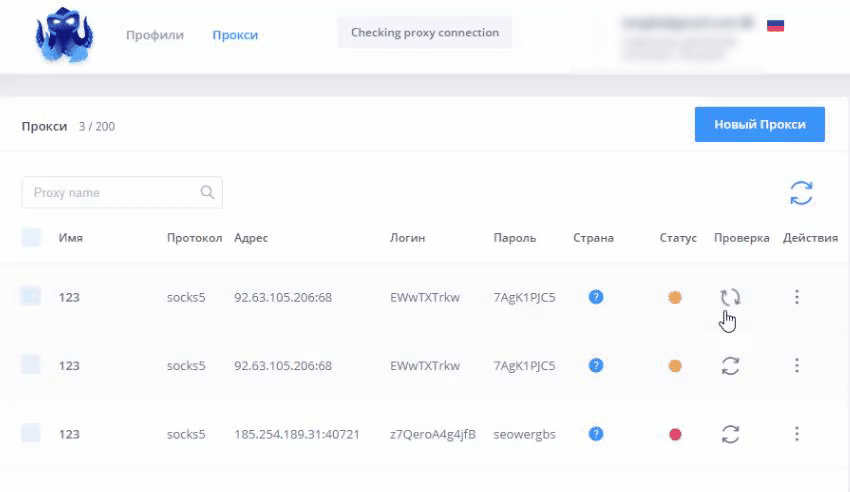Image resolution: width=850 pixels, height=492 pixels.
Task: Click the Russian flag language icon
Action: pyautogui.click(x=775, y=25)
